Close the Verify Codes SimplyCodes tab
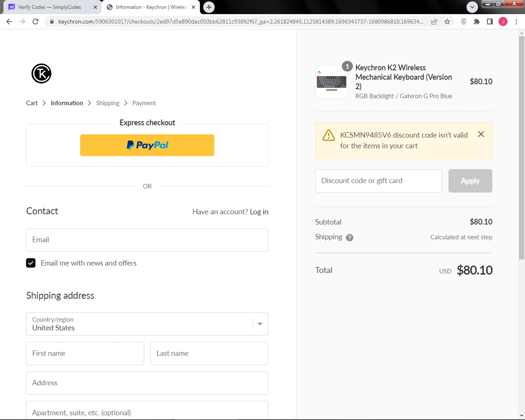 pos(95,7)
